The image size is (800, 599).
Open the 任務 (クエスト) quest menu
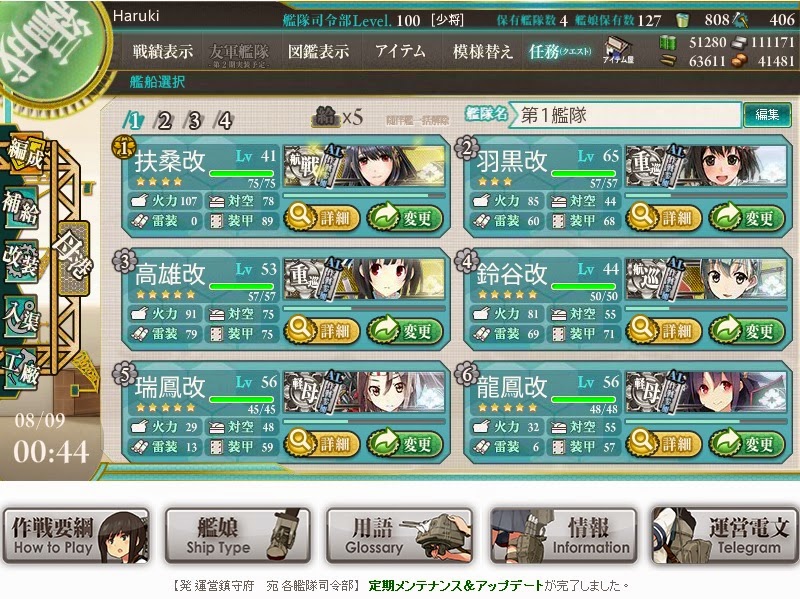[560, 51]
